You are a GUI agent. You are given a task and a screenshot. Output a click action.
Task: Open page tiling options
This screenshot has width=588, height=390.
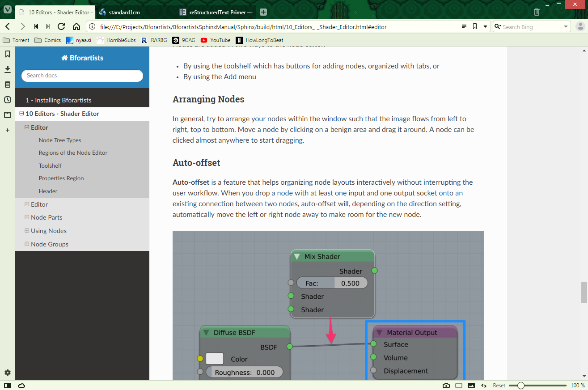tap(459, 386)
